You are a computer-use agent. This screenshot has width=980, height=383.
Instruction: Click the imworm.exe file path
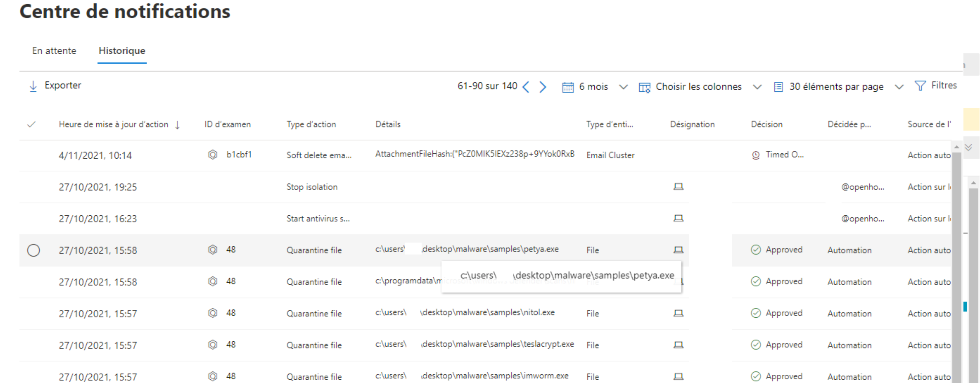coord(472,375)
